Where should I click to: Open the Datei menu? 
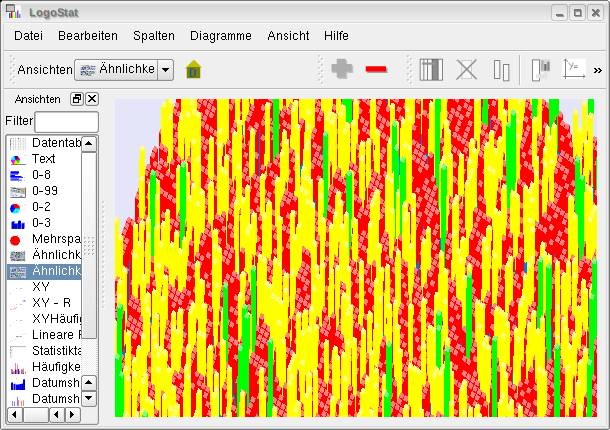28,36
